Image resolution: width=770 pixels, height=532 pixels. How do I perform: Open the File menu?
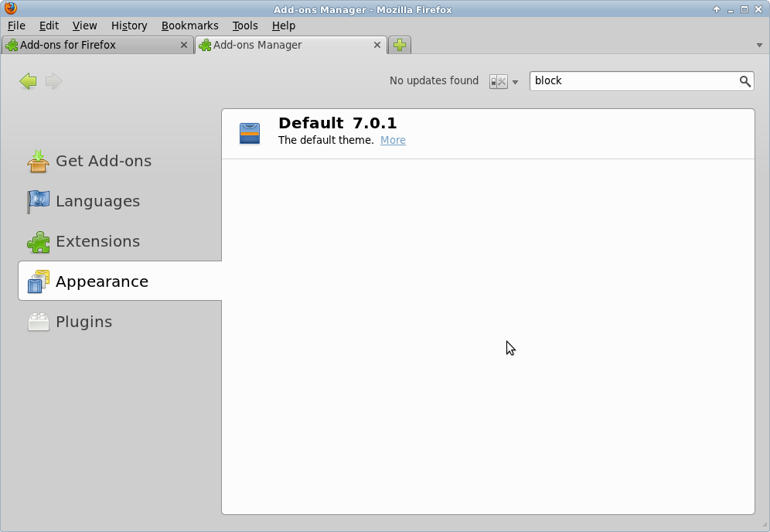[x=17, y=26]
